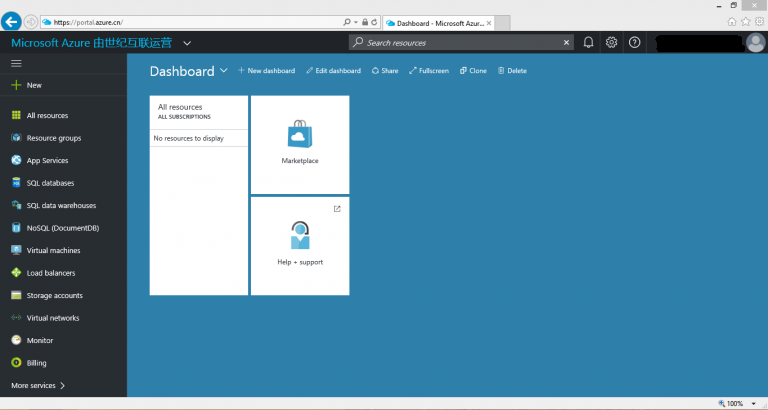Screen dimensions: 768x410
Task: Click the Virtual machines monitor icon
Action: [x=16, y=250]
